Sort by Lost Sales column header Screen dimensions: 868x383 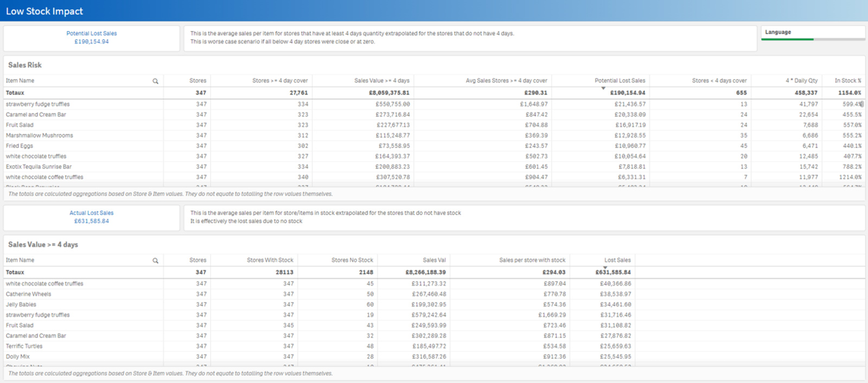[x=618, y=260]
